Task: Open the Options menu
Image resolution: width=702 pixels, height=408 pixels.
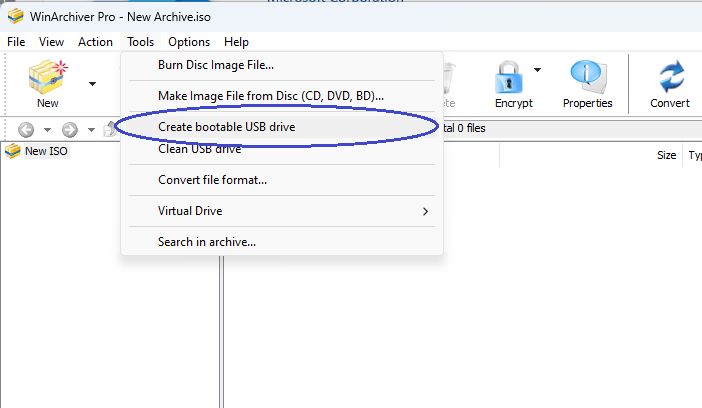Action: (189, 42)
